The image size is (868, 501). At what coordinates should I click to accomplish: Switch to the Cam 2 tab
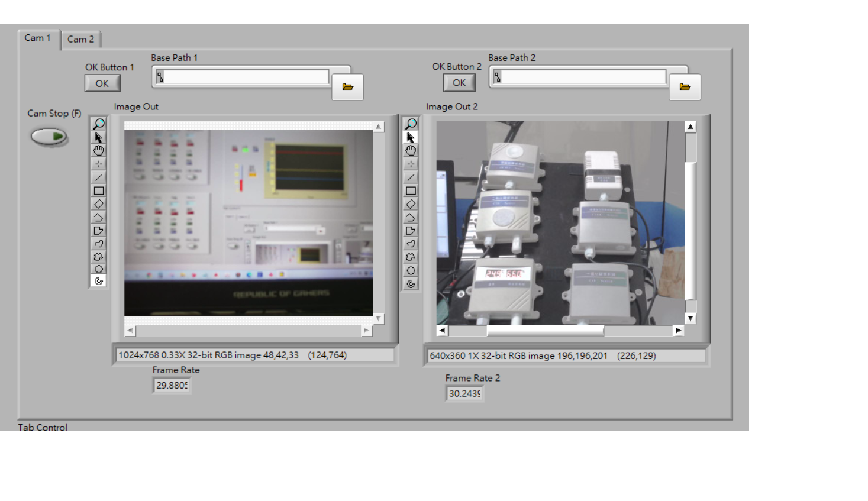point(80,39)
